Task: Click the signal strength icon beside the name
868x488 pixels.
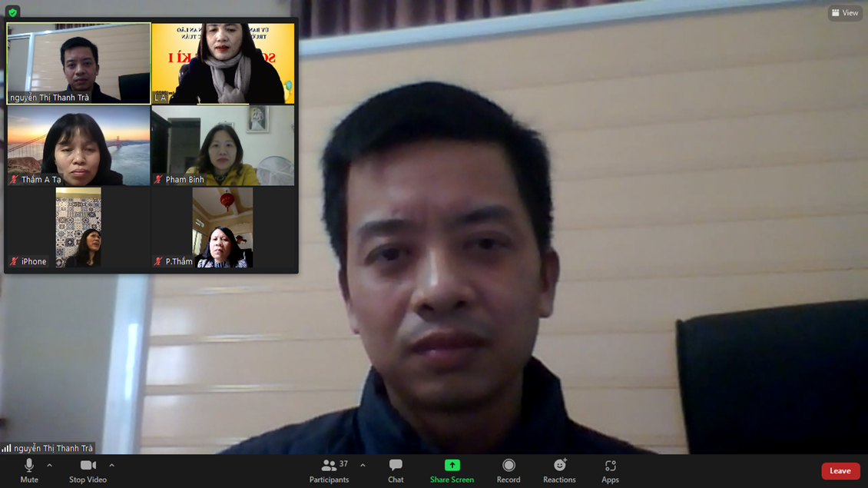Action: pyautogui.click(x=6, y=448)
